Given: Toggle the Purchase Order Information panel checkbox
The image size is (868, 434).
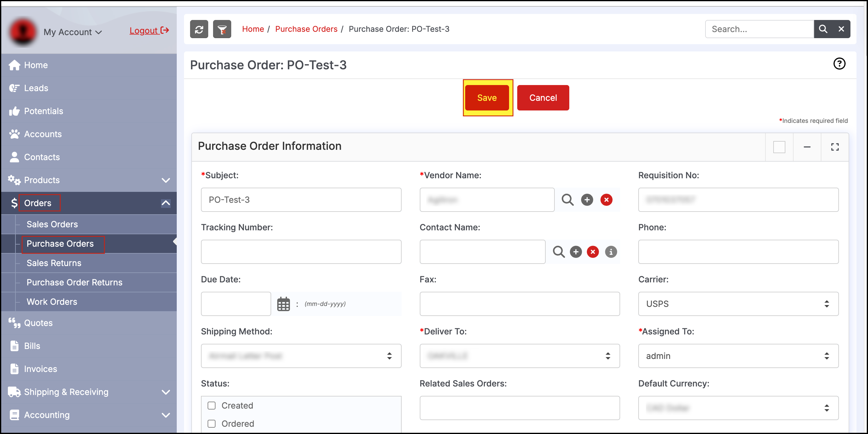Looking at the screenshot, I should (779, 147).
